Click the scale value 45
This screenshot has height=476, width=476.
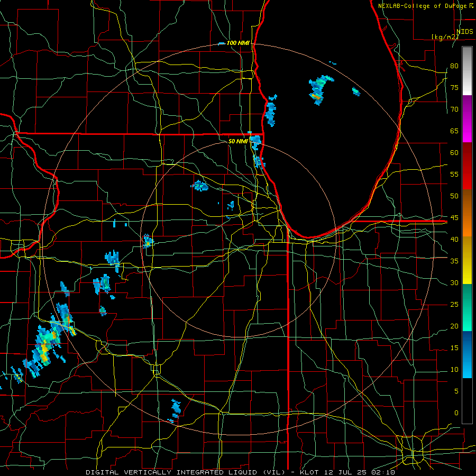click(454, 218)
